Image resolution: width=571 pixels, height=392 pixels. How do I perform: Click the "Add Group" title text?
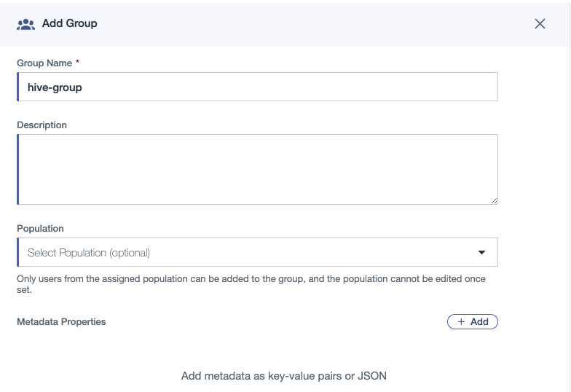[x=70, y=23]
